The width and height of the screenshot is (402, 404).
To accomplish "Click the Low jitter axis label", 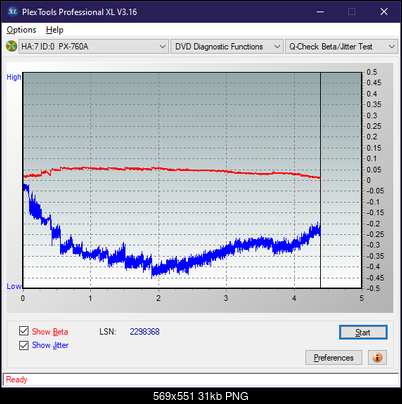I will [x=14, y=286].
